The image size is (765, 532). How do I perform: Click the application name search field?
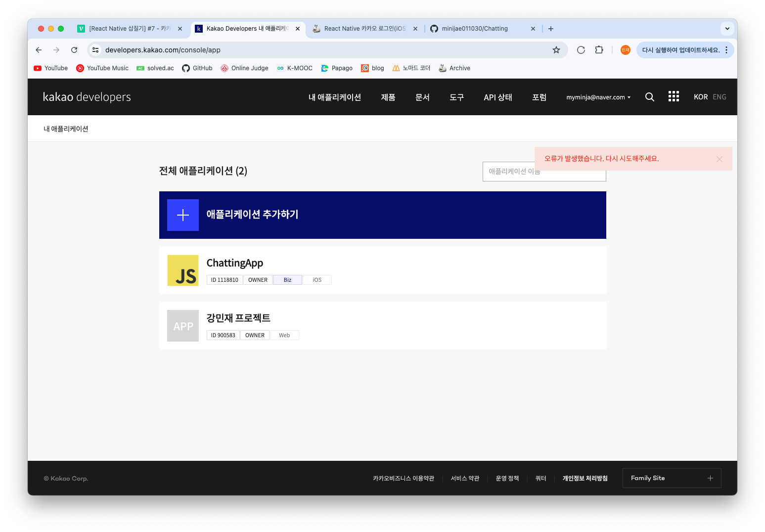[544, 172]
